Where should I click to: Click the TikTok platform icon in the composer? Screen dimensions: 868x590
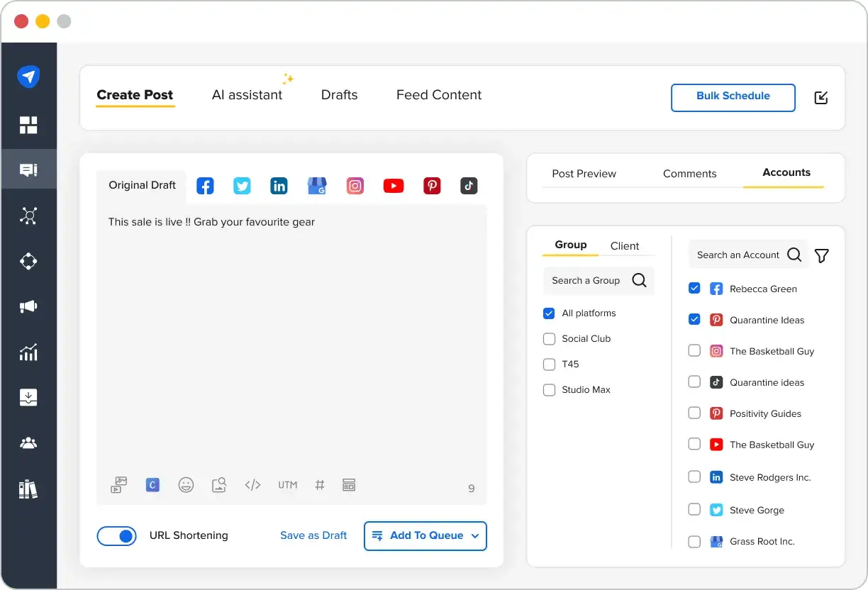pyautogui.click(x=468, y=185)
